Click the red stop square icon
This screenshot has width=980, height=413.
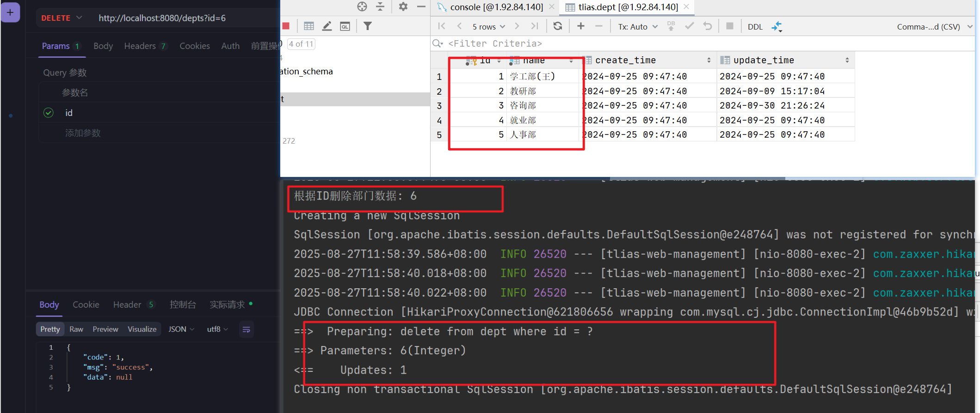click(286, 26)
